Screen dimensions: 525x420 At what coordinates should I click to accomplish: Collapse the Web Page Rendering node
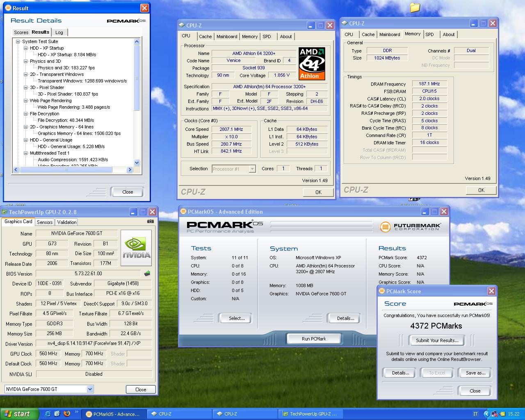pos(26,100)
